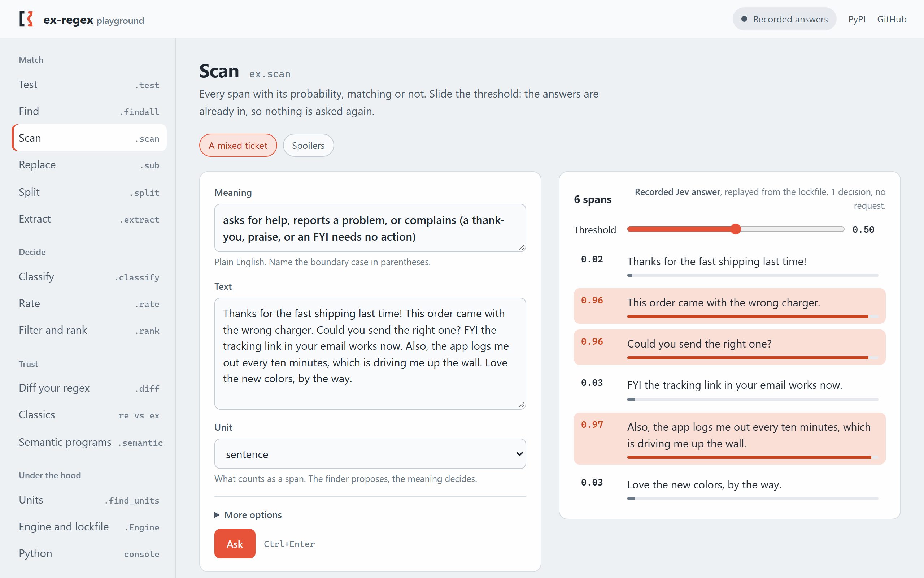Image resolution: width=924 pixels, height=578 pixels.
Task: Click the Threshold slider handle
Action: point(735,229)
